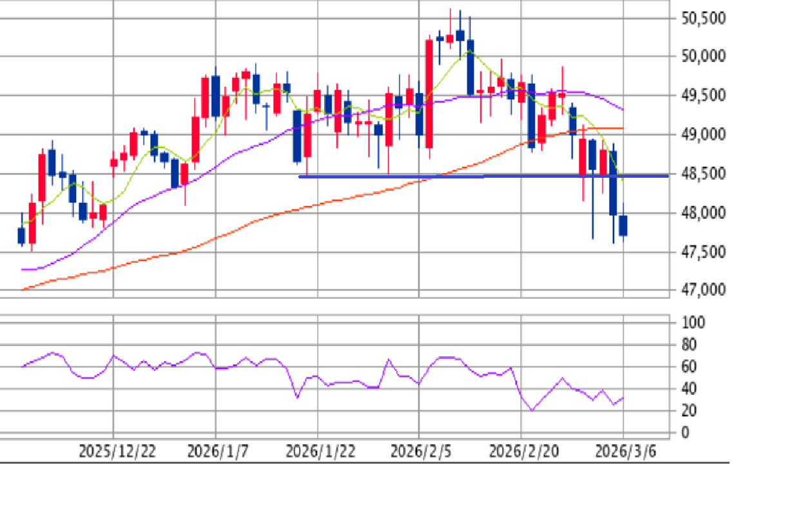Click the 49,500 price level label
The image size is (812, 525).
[704, 96]
